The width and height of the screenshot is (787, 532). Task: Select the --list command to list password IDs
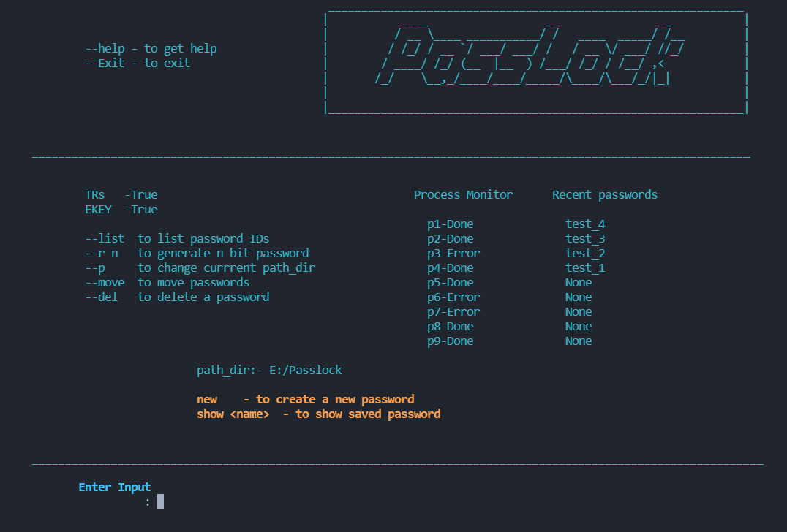[101, 238]
